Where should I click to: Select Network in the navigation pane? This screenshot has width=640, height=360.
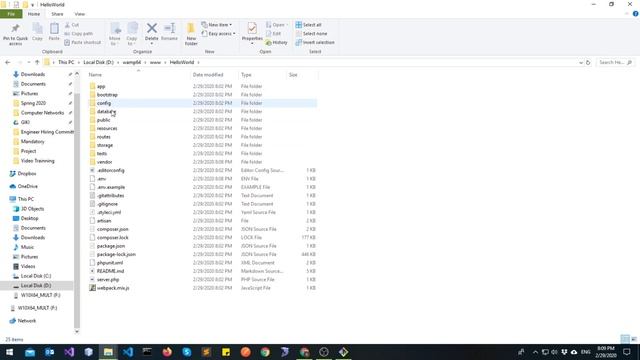pos(27,321)
